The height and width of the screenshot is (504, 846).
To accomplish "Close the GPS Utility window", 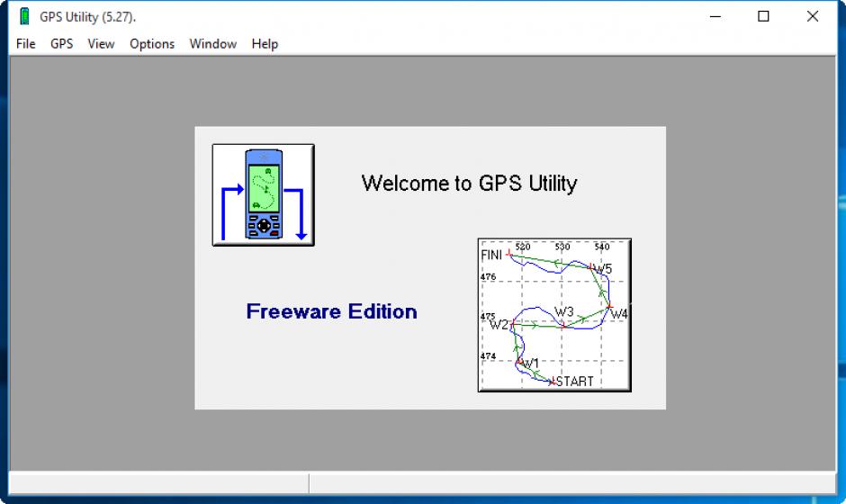I will [813, 17].
